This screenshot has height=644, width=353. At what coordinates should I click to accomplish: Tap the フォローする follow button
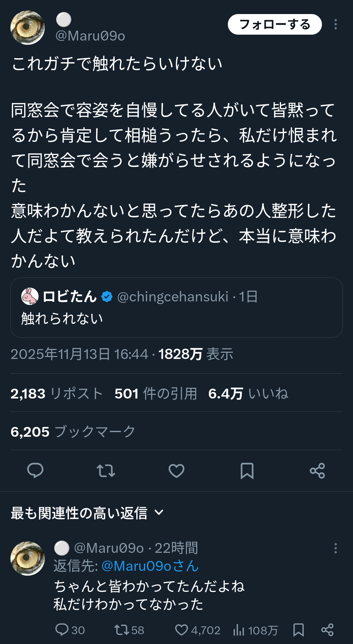(x=275, y=25)
